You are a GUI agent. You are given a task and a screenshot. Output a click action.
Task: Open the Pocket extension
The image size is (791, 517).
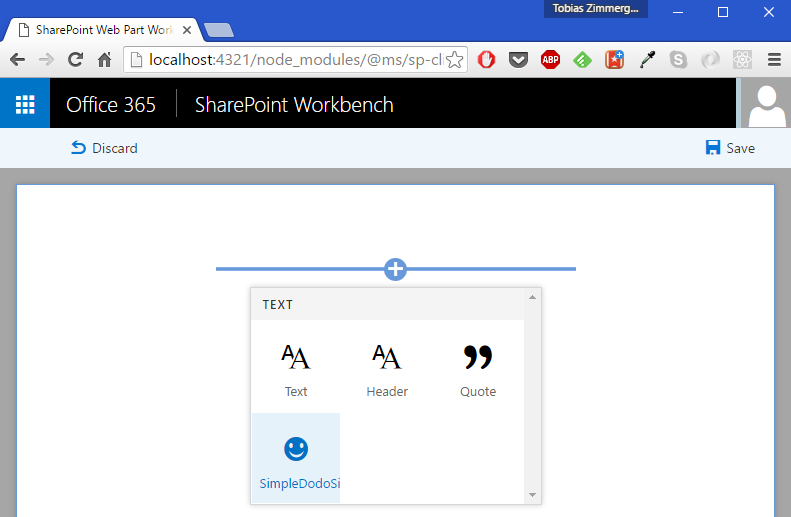(x=518, y=60)
